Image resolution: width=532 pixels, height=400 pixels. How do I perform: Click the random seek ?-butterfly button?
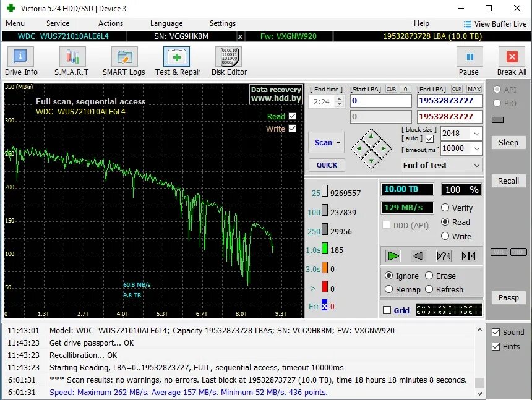[x=444, y=256]
